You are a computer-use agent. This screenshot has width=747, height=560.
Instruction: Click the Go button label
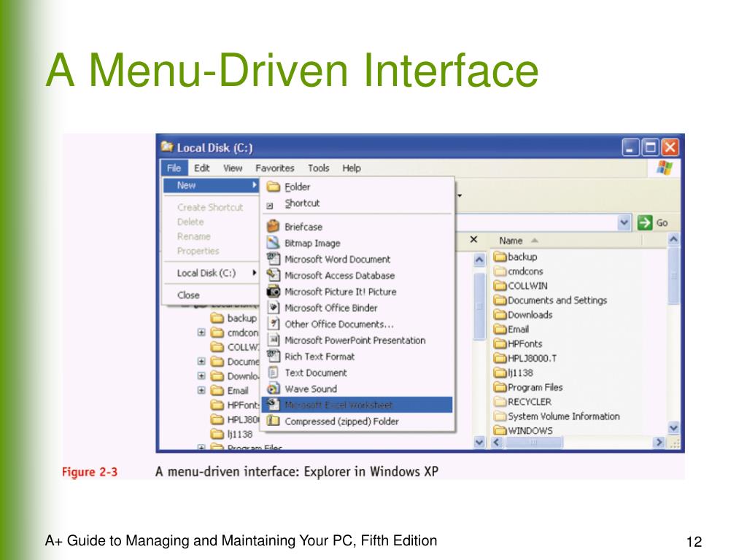tap(662, 222)
